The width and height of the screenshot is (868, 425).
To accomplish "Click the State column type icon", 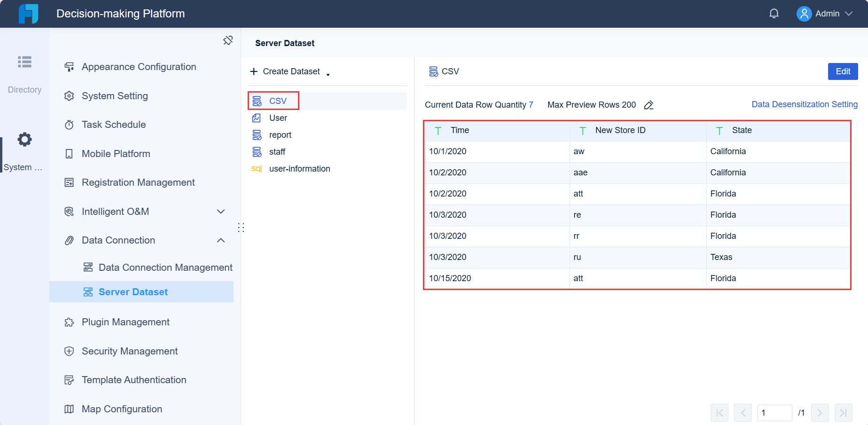I will (x=719, y=131).
